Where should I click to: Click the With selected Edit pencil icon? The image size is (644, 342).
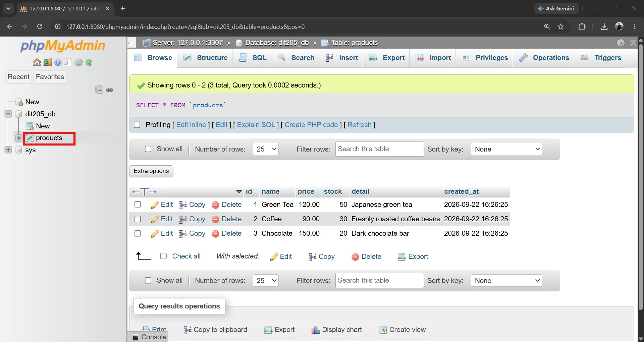pyautogui.click(x=274, y=257)
